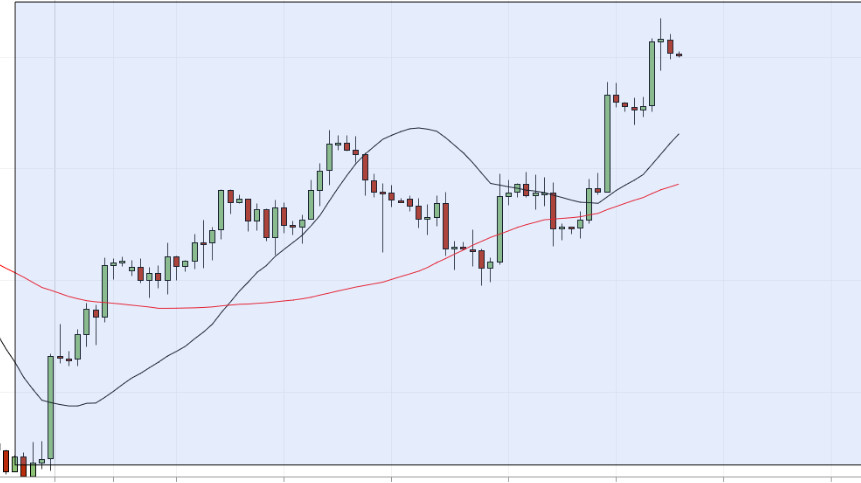Viewport: 861px width, 483px height.
Task: Click the first red candle below the black average peak
Action: tap(365, 166)
